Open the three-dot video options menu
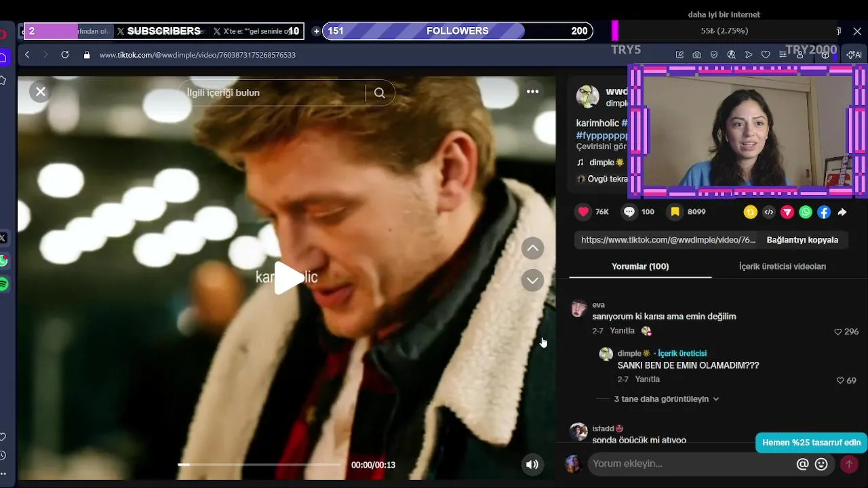868x488 pixels. pos(532,91)
